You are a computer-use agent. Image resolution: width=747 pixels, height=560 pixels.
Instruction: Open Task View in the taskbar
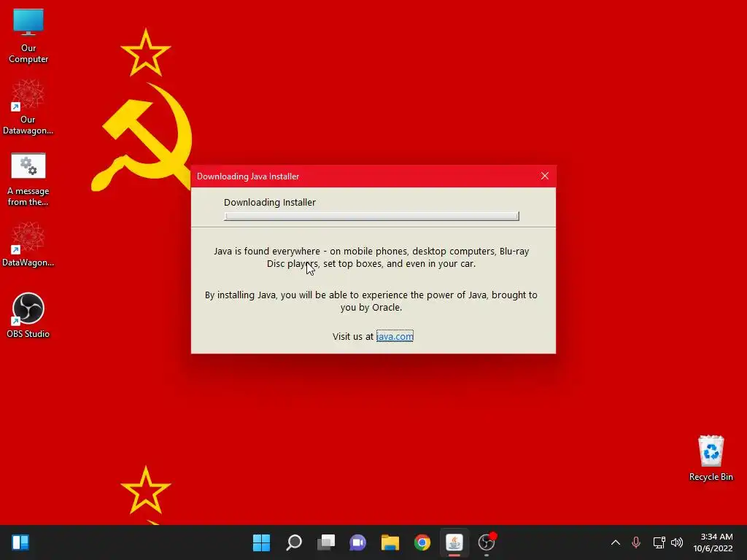coord(326,542)
